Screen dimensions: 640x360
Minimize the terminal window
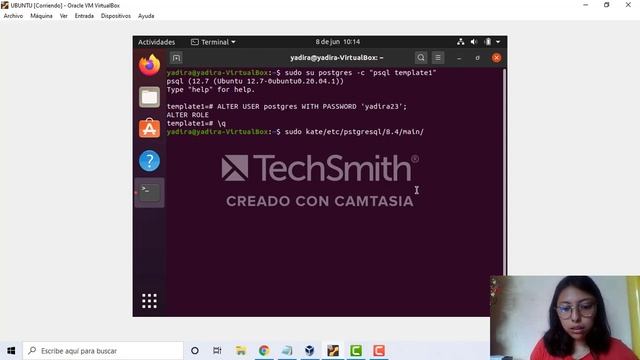tap(459, 58)
